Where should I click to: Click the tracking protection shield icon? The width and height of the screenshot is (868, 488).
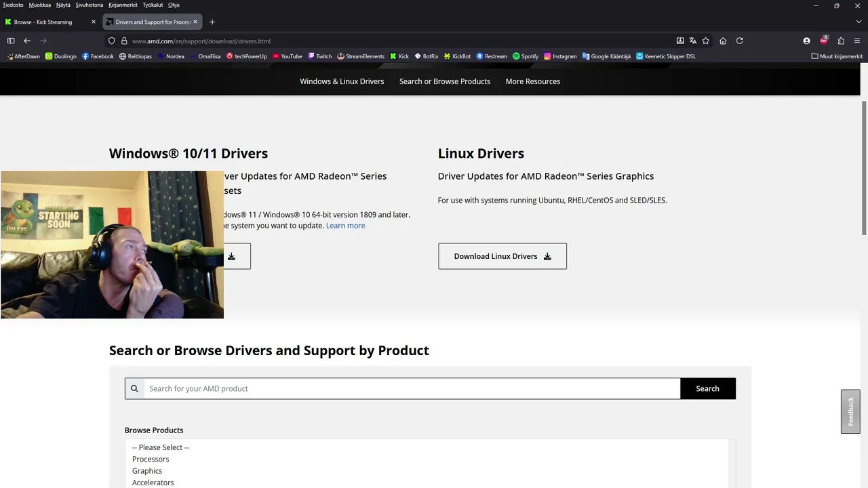pyautogui.click(x=112, y=41)
